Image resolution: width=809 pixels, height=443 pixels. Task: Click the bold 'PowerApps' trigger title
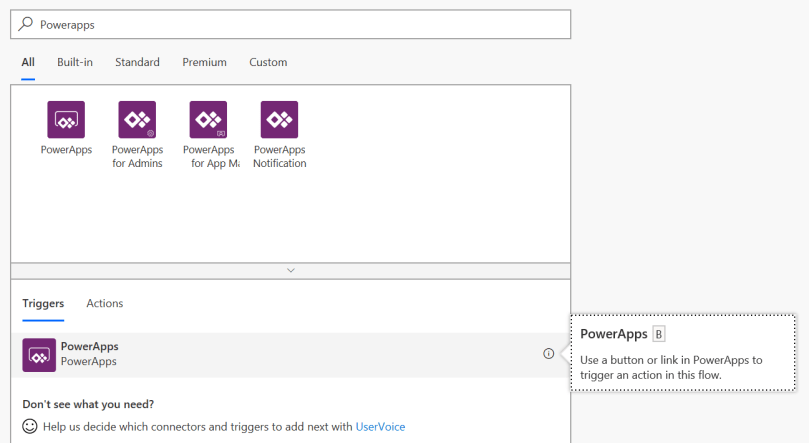tap(90, 347)
